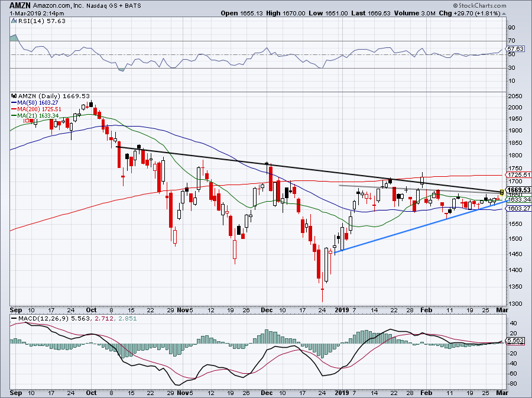Select the High 1670.00 value
The image size is (532, 398).
(286, 13)
